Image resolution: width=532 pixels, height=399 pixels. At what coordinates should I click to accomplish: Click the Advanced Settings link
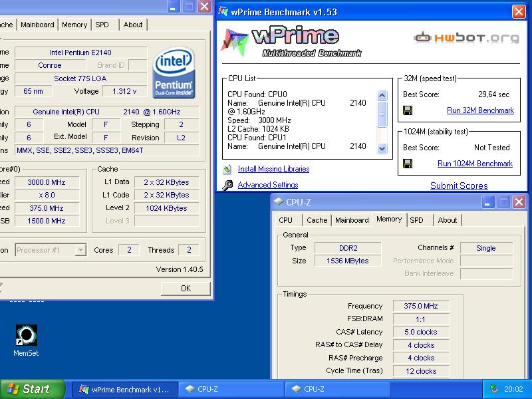tap(268, 185)
